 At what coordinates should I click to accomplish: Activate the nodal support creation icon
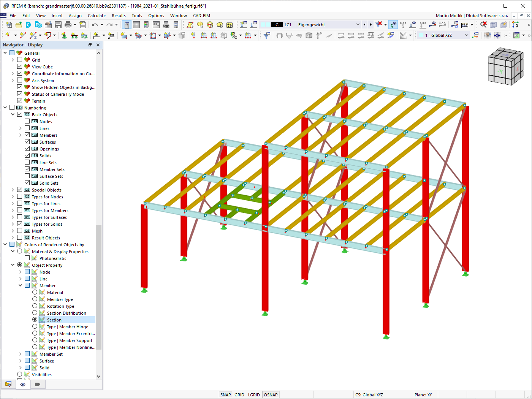point(64,35)
